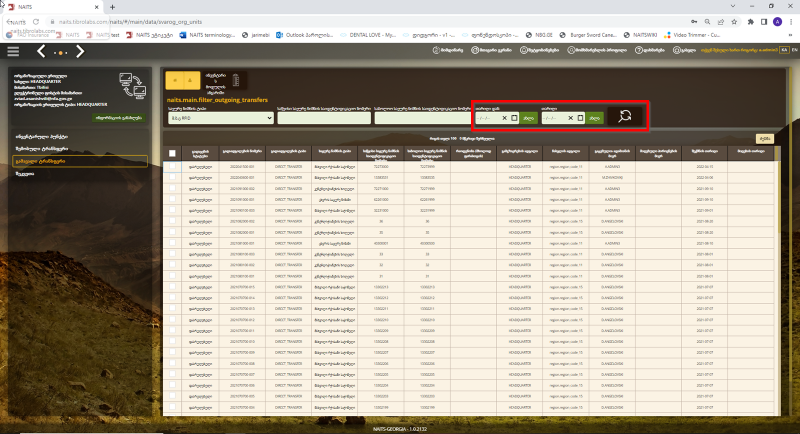
Task: Tick checkbox in the M.ZIVIKOVIKJ row
Action: (172, 177)
